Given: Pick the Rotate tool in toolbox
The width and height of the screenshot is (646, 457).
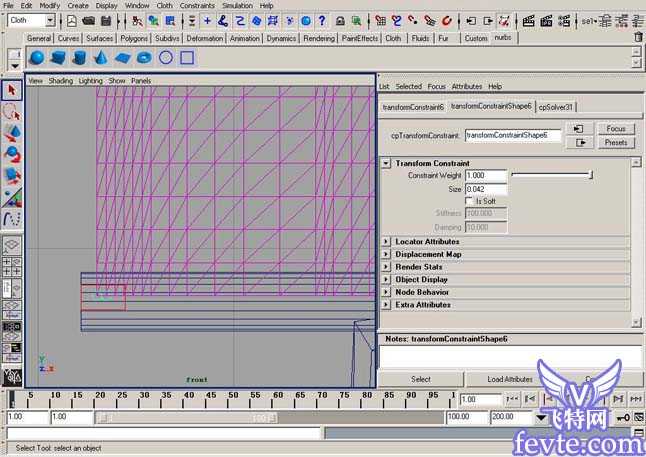Looking at the screenshot, I should [x=13, y=154].
